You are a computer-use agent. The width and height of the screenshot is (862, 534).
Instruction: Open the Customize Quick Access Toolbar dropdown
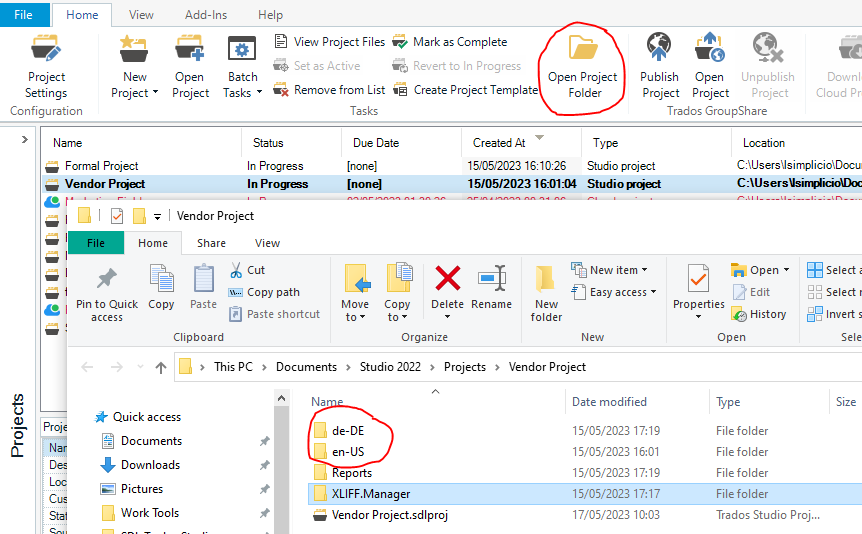click(157, 217)
